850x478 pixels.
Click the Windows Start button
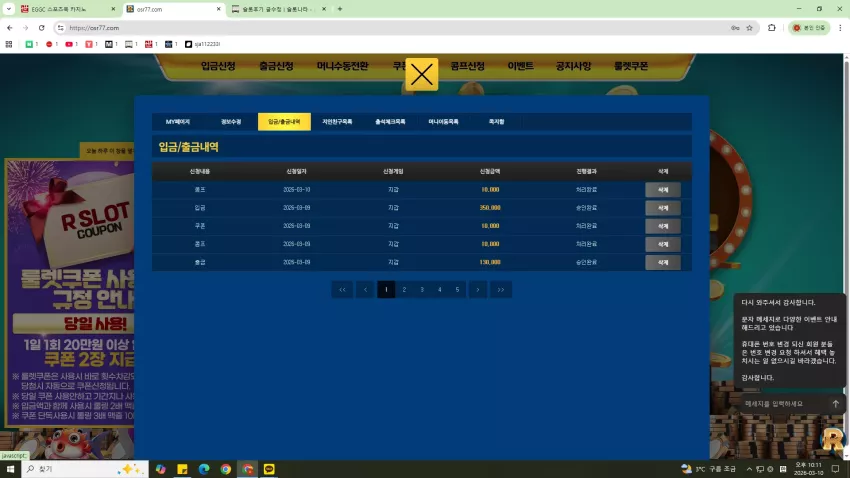pos(10,469)
